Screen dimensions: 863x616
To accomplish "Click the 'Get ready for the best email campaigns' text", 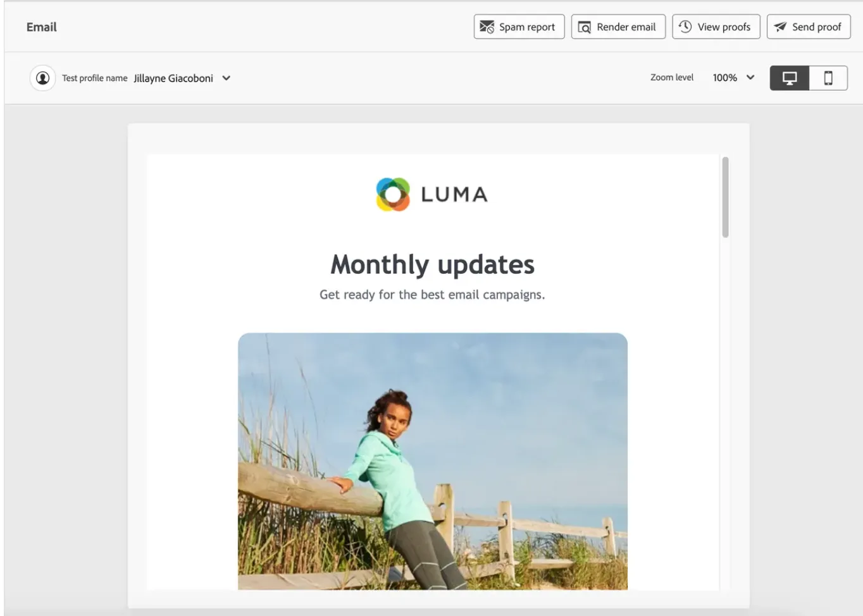I will 432,295.
